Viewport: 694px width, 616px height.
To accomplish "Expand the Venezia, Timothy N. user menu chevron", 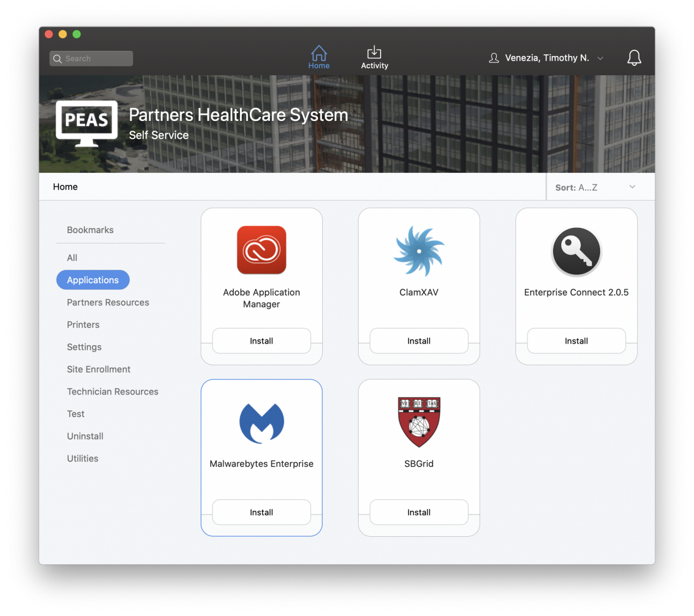I will pos(600,58).
